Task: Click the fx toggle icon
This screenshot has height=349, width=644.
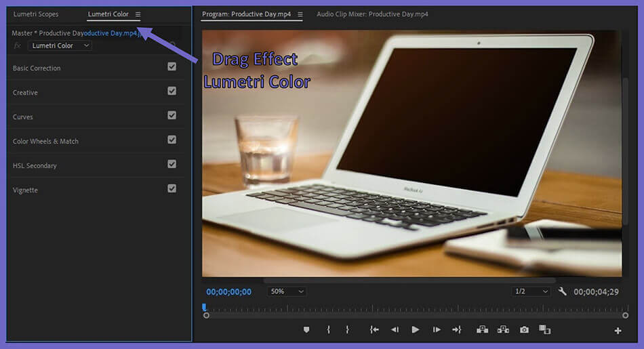Action: point(17,45)
